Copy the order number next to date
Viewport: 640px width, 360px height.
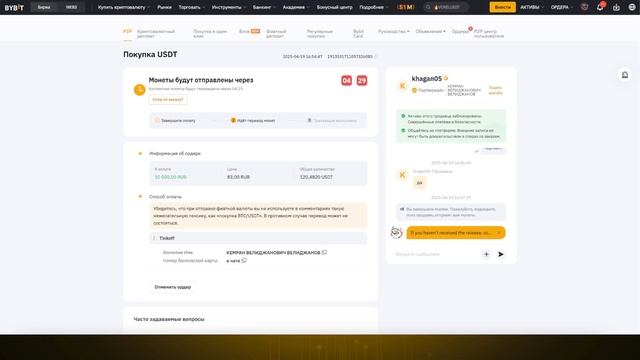tap(376, 57)
